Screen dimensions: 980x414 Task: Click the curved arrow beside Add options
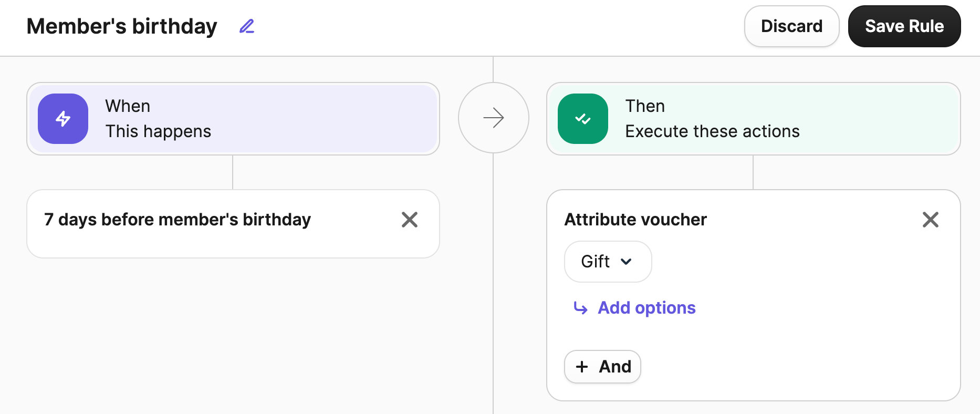tap(580, 308)
